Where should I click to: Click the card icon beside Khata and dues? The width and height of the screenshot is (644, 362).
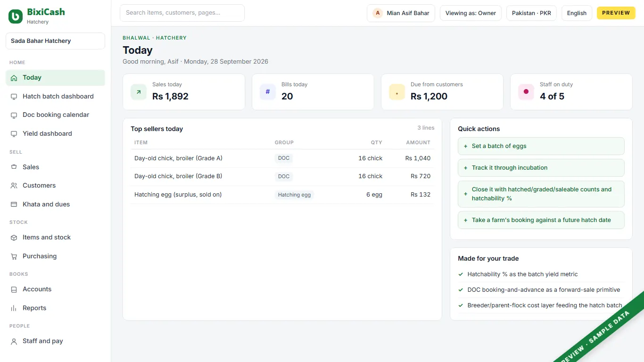coord(14,205)
